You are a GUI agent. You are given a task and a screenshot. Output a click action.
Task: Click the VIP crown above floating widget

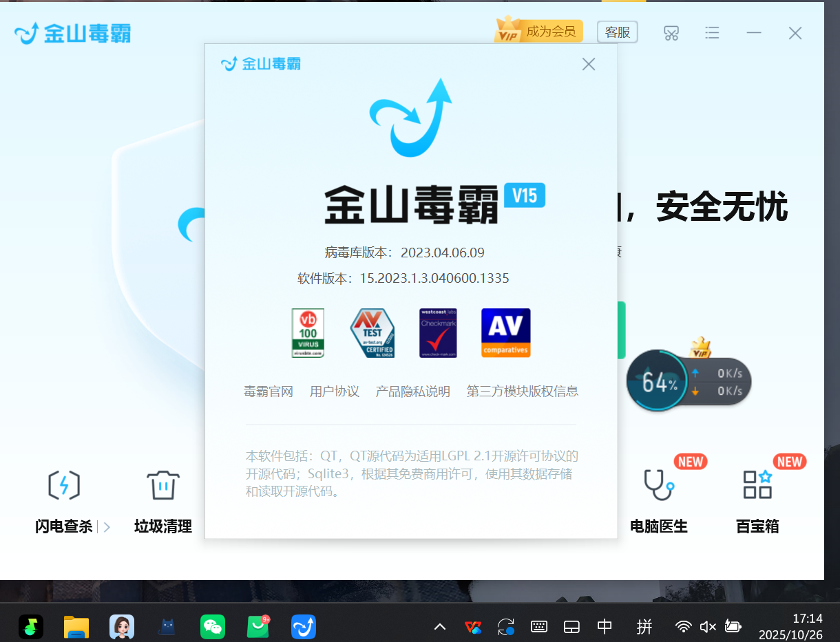tap(700, 347)
